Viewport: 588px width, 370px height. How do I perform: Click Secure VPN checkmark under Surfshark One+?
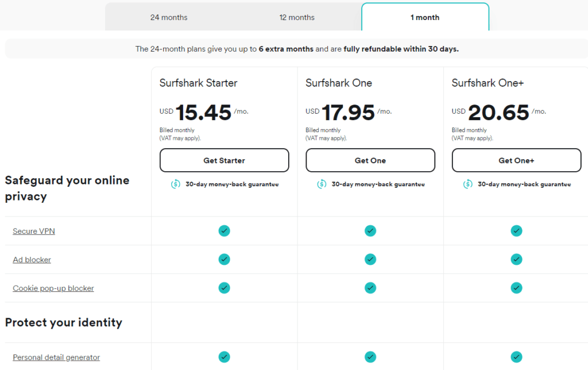pyautogui.click(x=516, y=231)
